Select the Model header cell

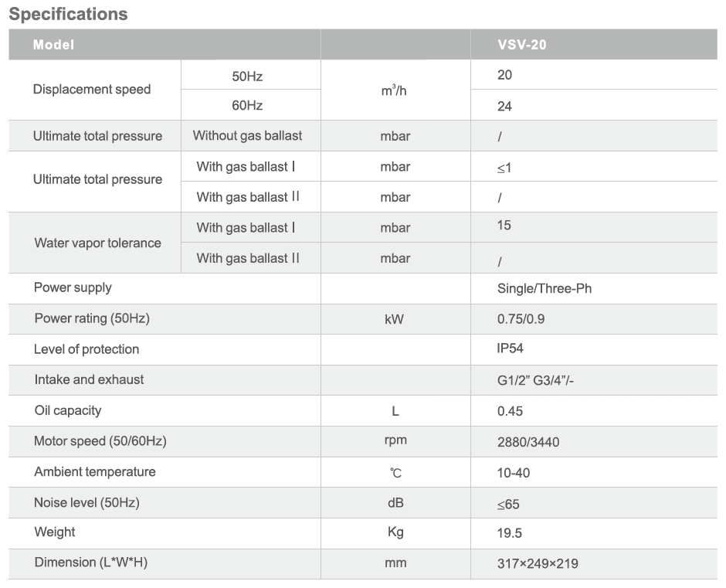[53, 45]
